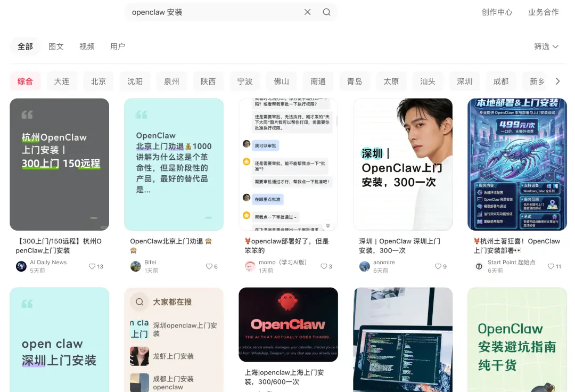Like the 杭州OpenClaw post by AI Daily News
The height and width of the screenshot is (392, 575).
[93, 266]
